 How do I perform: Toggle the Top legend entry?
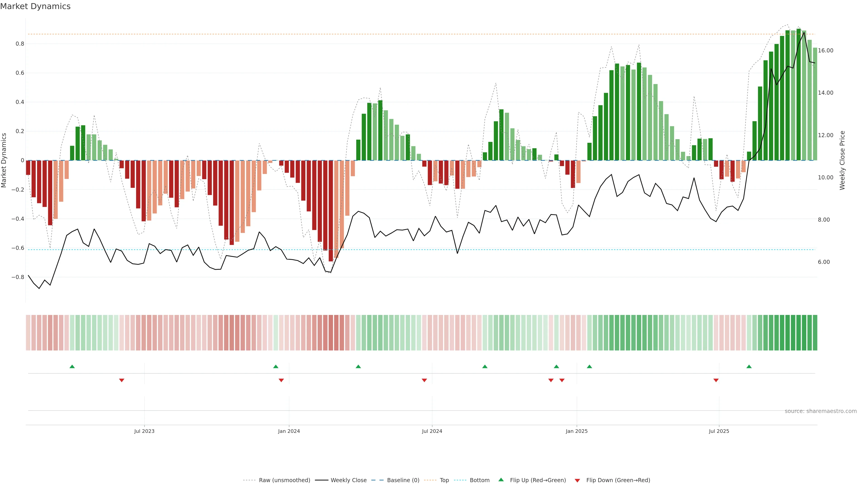coord(444,480)
